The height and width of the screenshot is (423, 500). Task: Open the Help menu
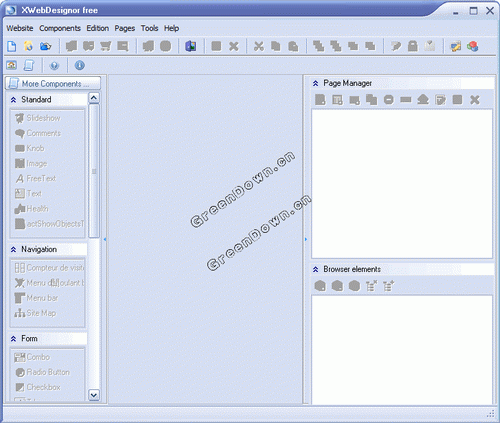(171, 28)
